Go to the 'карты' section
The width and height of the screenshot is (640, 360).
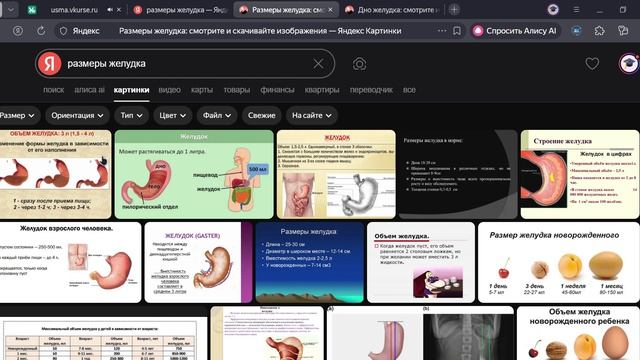coord(202,90)
